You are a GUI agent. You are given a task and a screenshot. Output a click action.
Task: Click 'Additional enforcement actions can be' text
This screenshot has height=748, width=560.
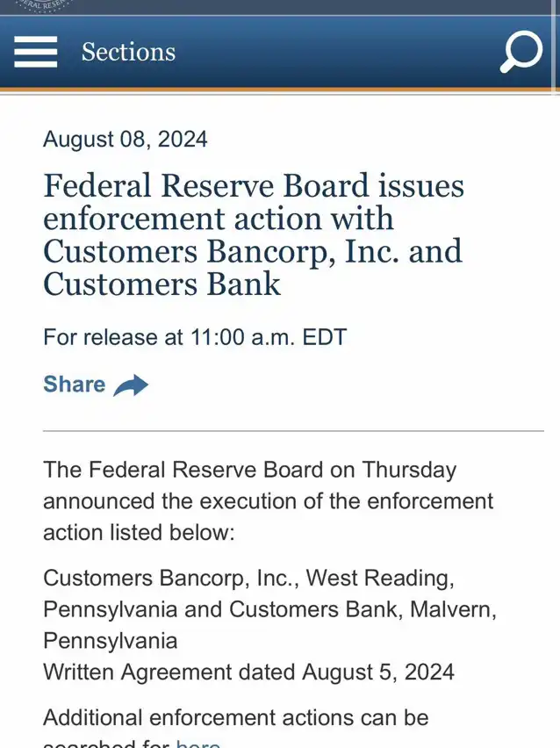coord(235,717)
